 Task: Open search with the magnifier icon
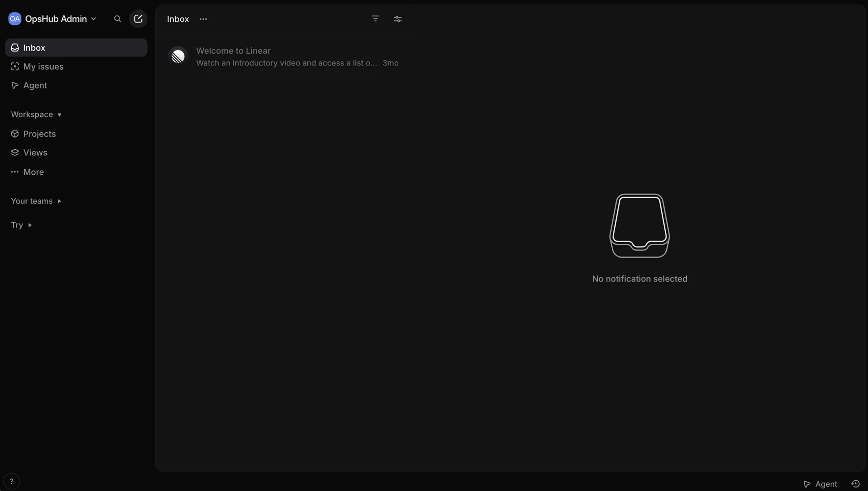(117, 19)
